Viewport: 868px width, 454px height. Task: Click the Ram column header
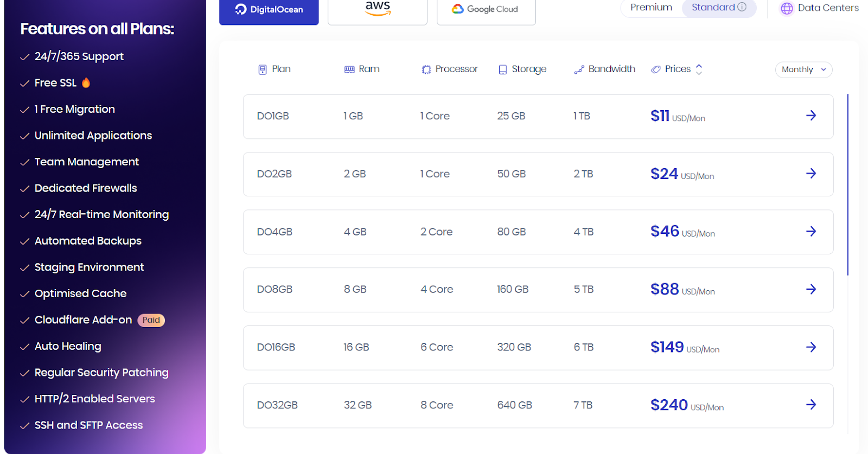(x=369, y=69)
